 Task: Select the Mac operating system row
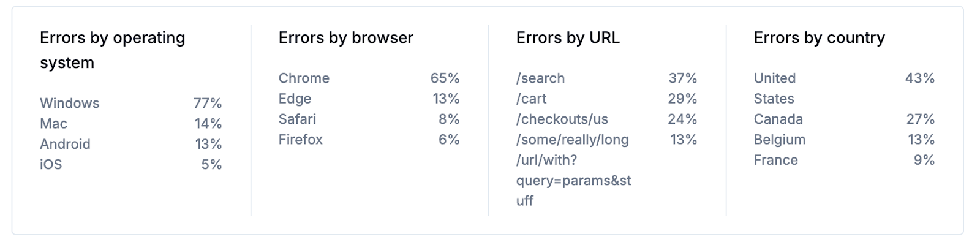click(131, 124)
